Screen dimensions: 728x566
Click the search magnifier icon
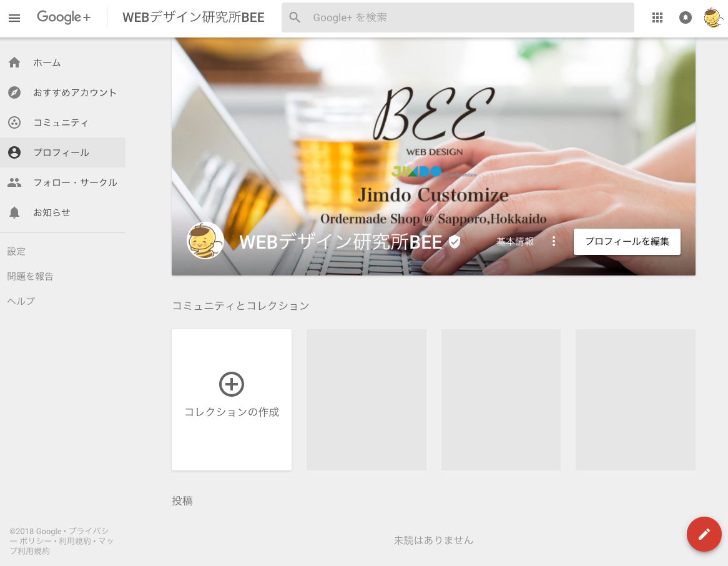[x=295, y=17]
